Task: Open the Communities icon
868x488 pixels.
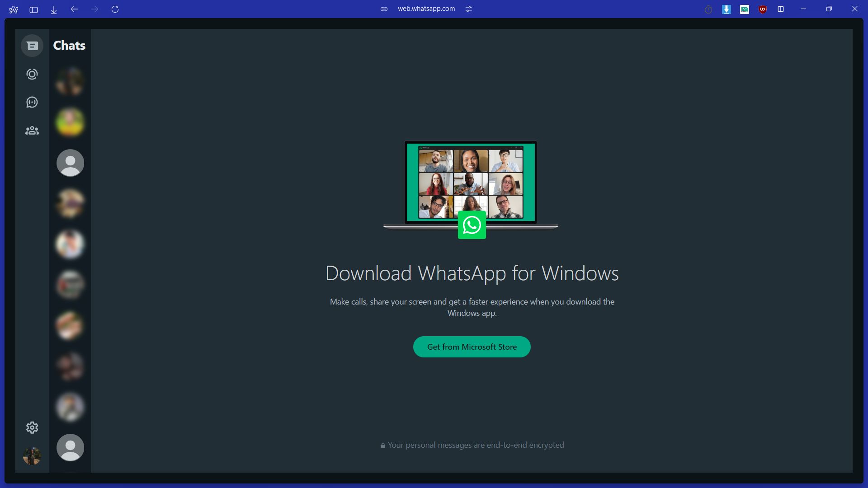Action: point(32,131)
